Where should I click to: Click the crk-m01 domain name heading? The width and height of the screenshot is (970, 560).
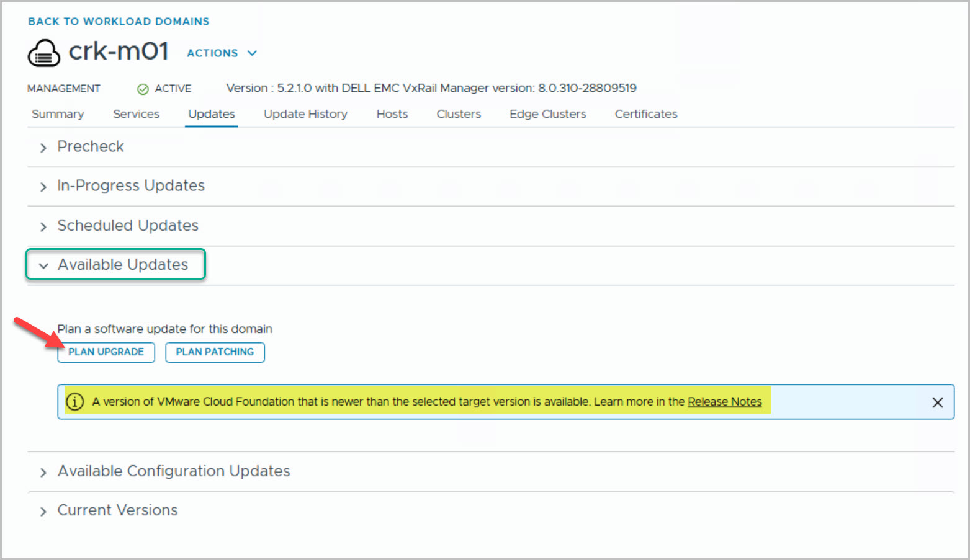[119, 51]
